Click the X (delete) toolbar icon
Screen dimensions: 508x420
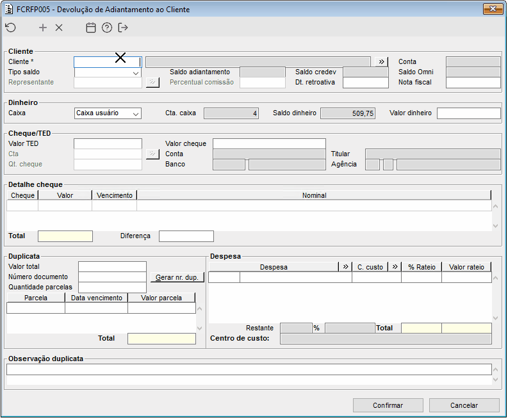pyautogui.click(x=59, y=28)
